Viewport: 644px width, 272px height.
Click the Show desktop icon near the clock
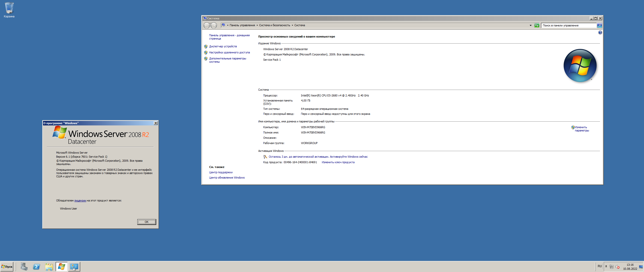pyautogui.click(x=641, y=267)
